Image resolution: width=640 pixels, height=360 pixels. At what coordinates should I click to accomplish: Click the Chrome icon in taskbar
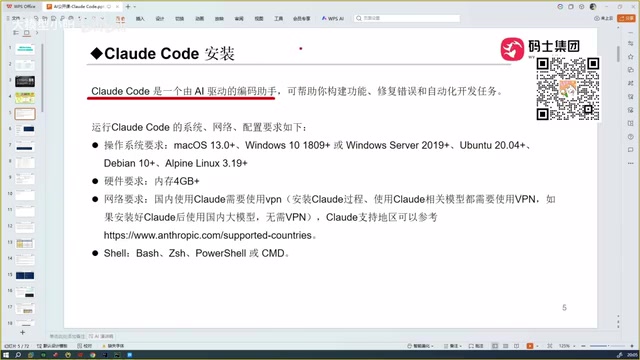[93, 355]
